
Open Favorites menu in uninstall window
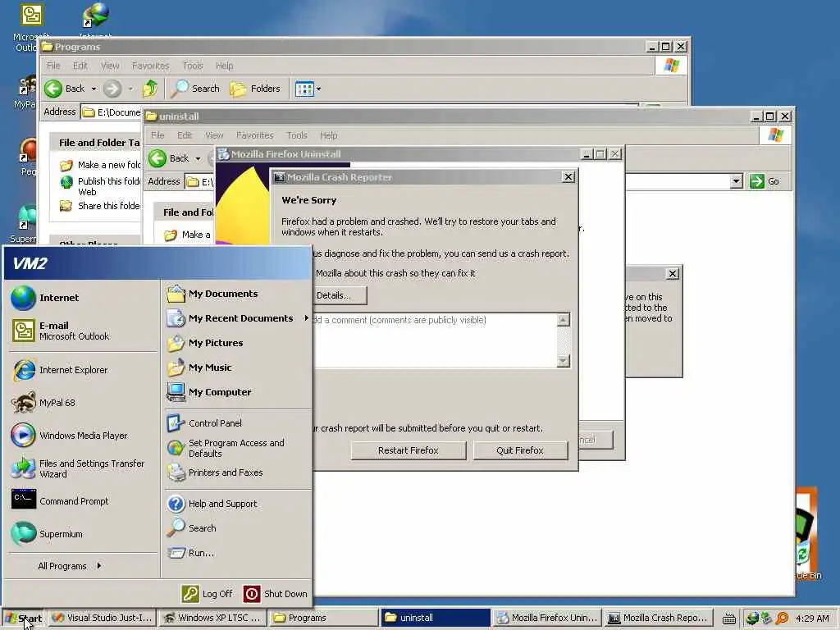pos(254,135)
